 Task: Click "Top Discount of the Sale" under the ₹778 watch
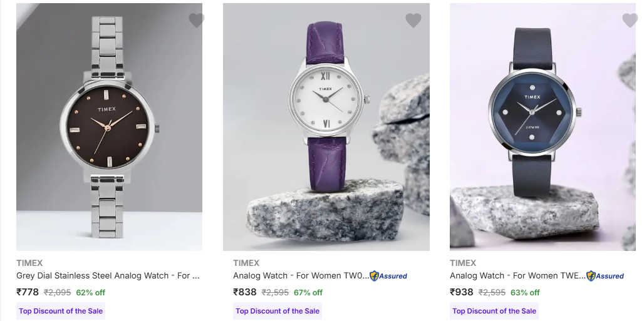61,311
